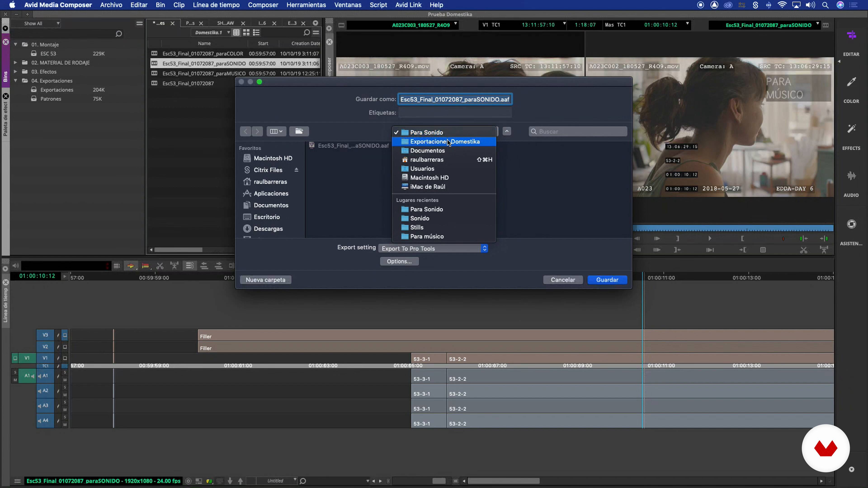868x488 pixels.
Task: Open the COLOR workspace icon
Action: [851, 82]
